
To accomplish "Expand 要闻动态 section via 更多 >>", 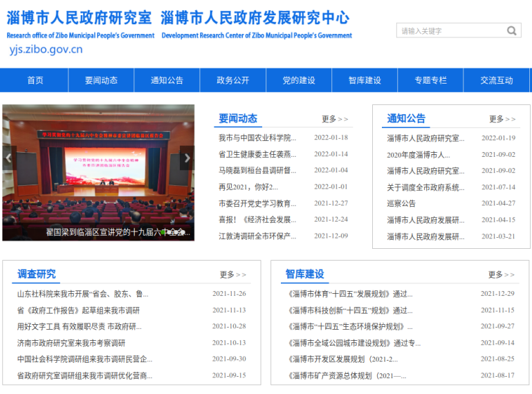I will pyautogui.click(x=335, y=119).
